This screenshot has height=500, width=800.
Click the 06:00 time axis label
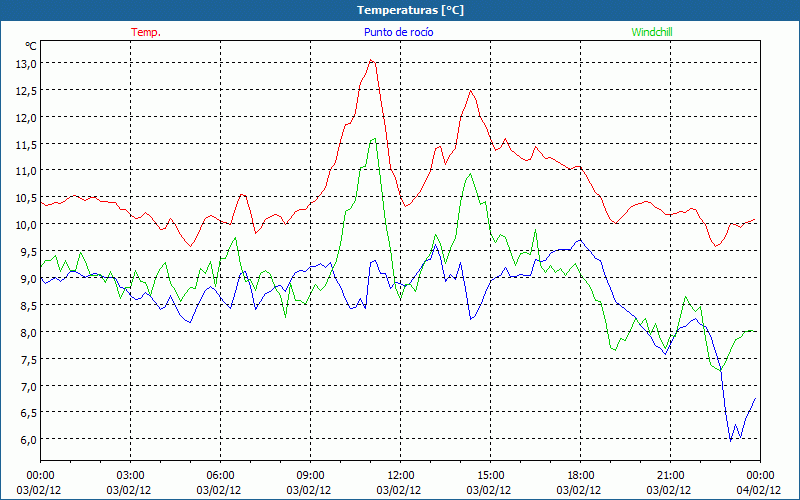(x=220, y=476)
